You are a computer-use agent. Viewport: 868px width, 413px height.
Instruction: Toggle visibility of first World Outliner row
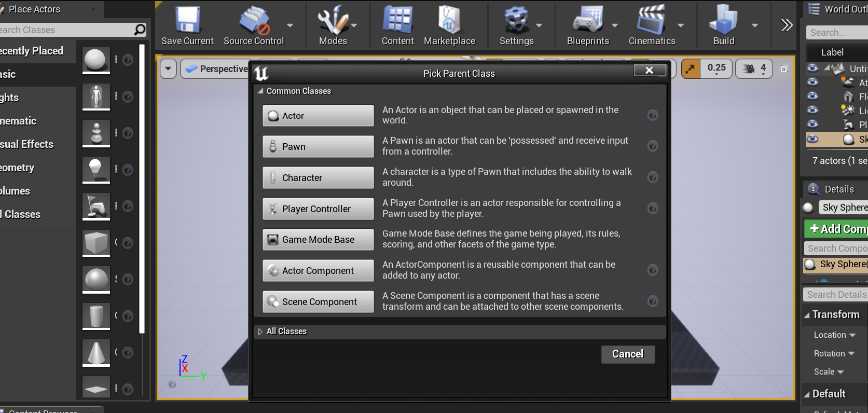(812, 68)
